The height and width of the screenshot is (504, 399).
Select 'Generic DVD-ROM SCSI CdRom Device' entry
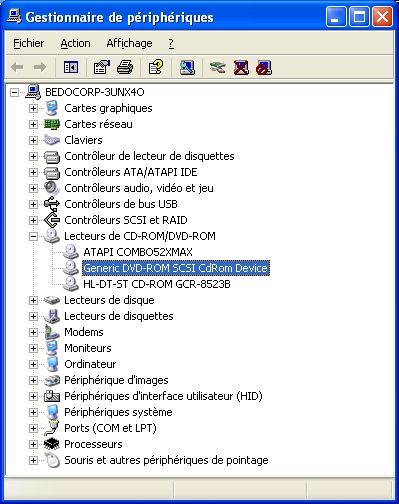tap(175, 268)
